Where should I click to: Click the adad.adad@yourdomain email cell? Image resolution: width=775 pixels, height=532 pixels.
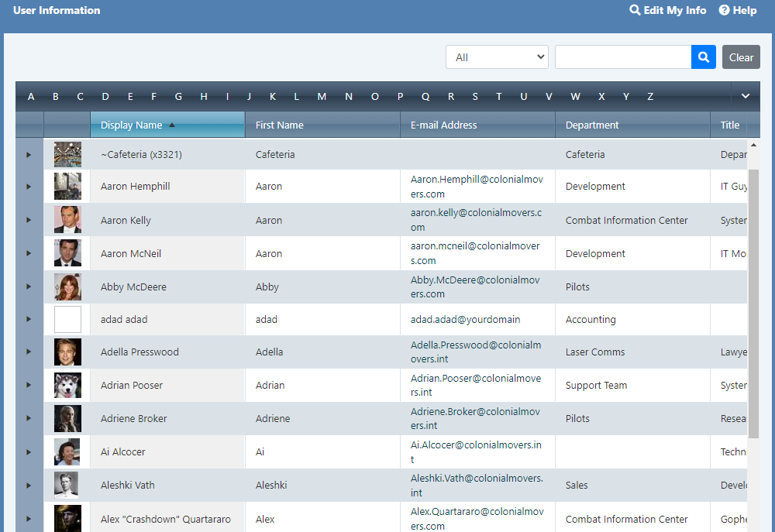coord(465,320)
